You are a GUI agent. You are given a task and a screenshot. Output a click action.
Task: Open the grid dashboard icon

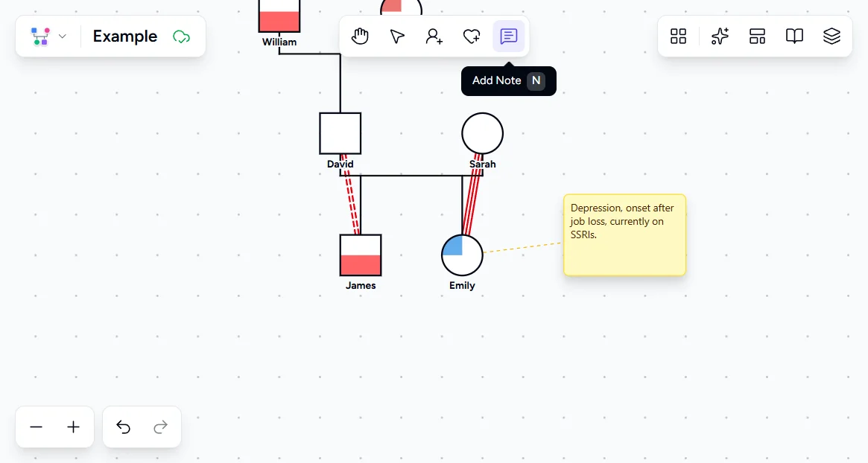(678, 36)
